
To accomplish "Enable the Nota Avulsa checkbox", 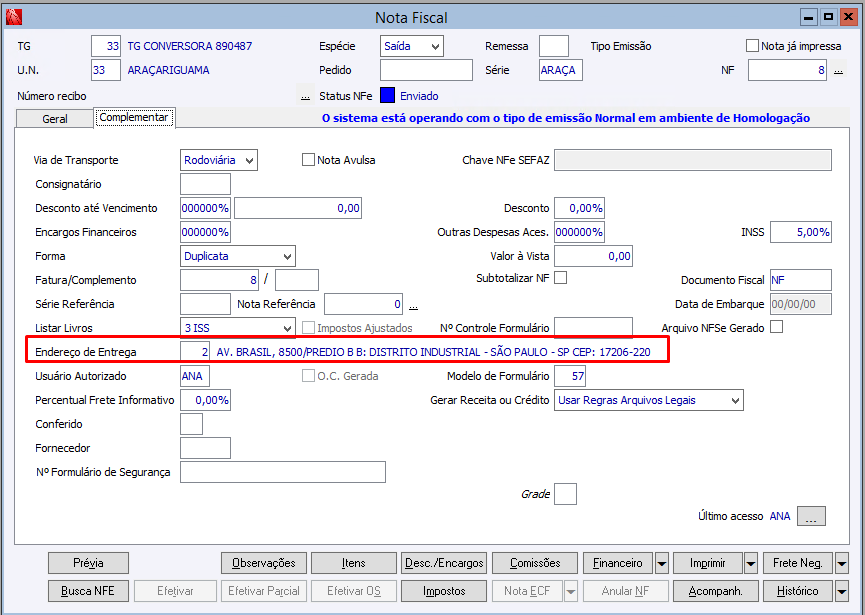I will pyautogui.click(x=308, y=160).
